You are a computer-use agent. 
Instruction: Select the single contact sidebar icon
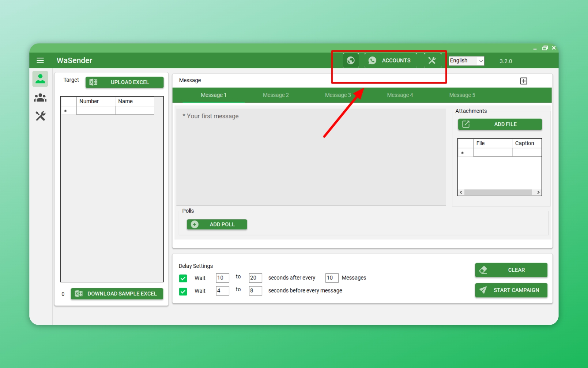pyautogui.click(x=40, y=79)
